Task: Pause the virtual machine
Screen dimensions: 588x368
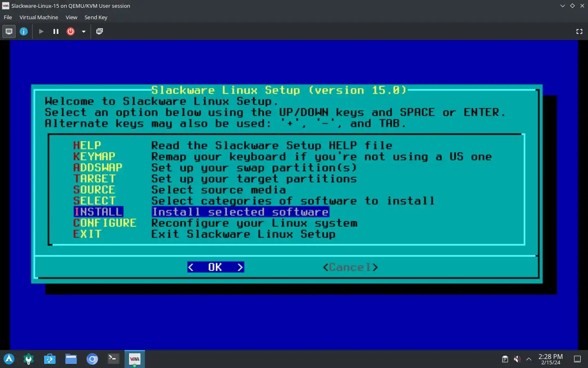Action: (56, 31)
